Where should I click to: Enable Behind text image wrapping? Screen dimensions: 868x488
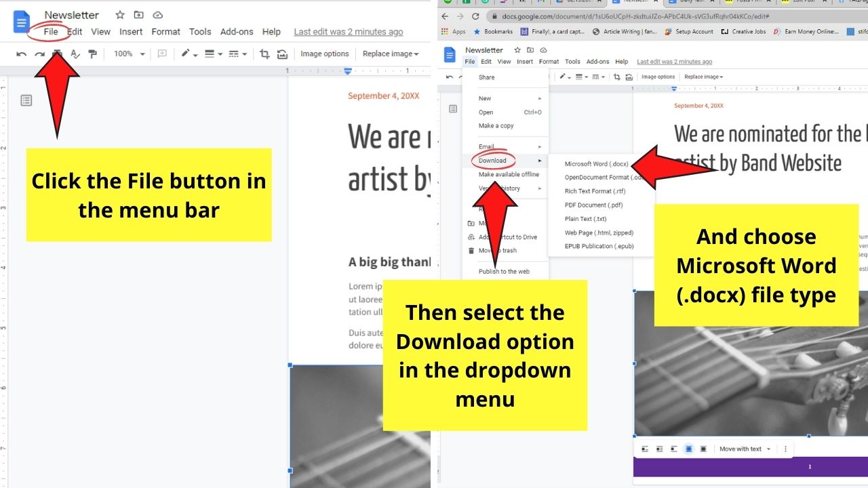click(x=688, y=449)
